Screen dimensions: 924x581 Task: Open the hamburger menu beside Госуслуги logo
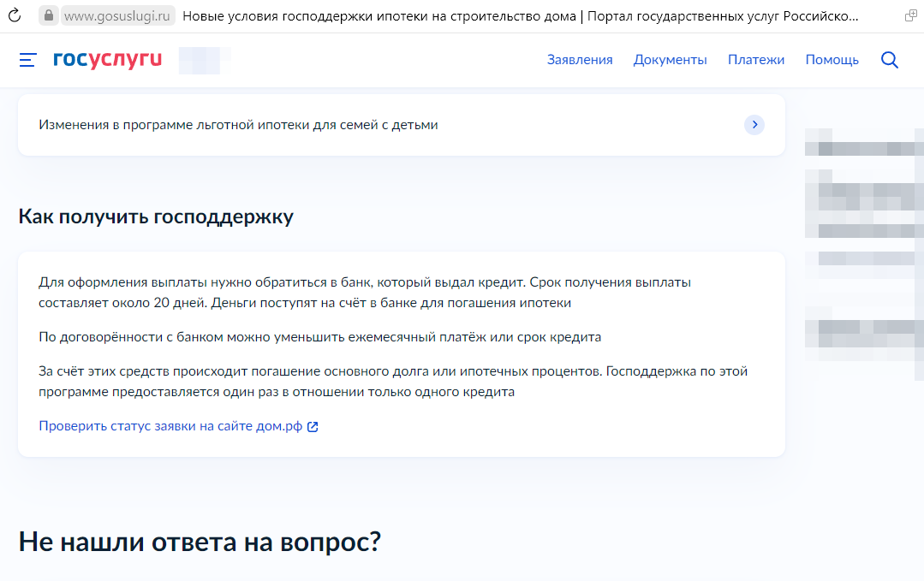pyautogui.click(x=27, y=60)
